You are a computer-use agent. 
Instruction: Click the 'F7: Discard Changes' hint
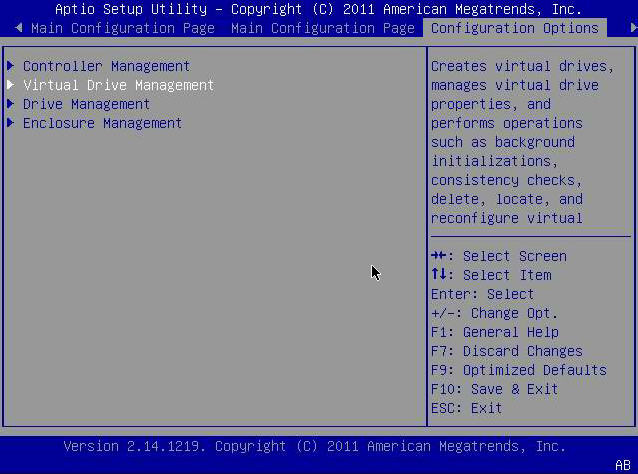[x=507, y=351]
